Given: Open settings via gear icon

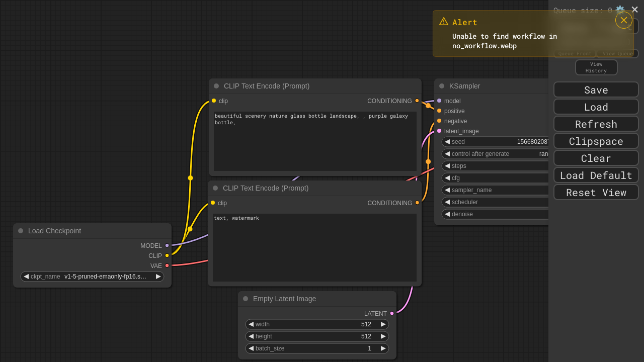Looking at the screenshot, I should click(x=620, y=10).
